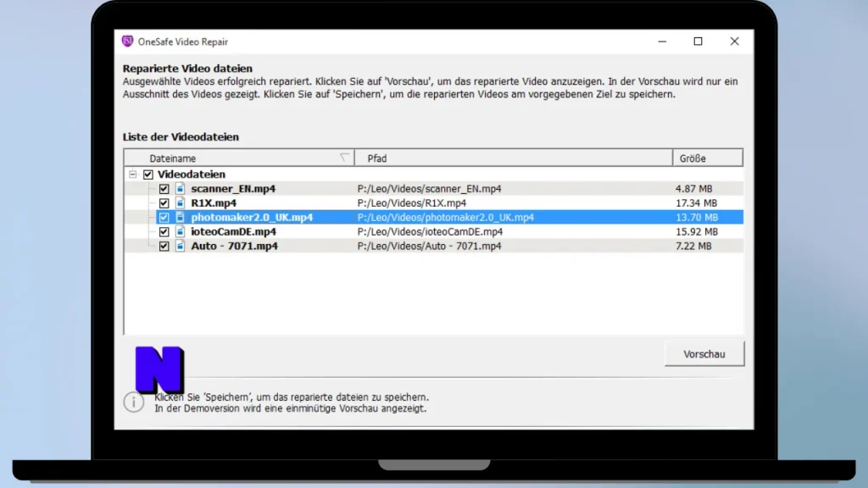Click file icon next to scanner_EN.mp4
The width and height of the screenshot is (868, 488).
click(x=180, y=189)
